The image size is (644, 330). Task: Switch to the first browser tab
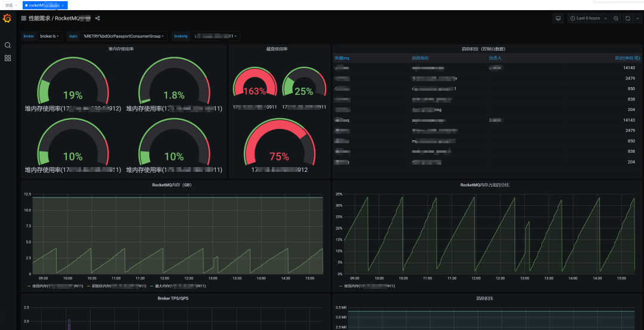point(11,5)
